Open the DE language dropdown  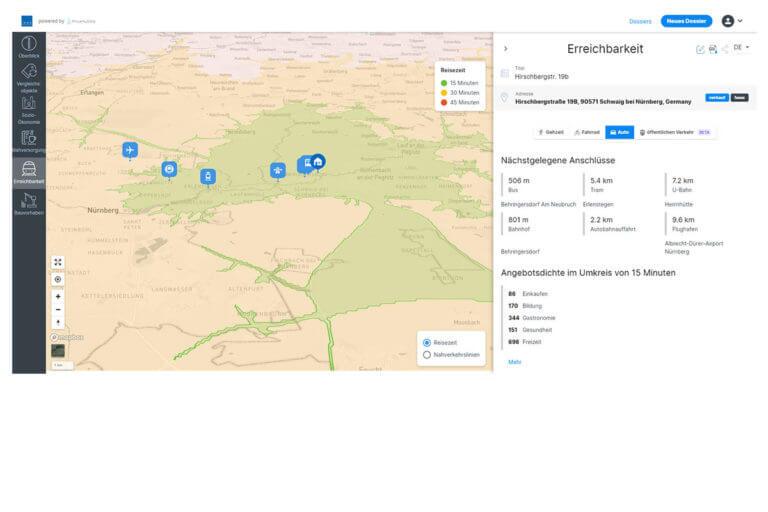click(741, 47)
